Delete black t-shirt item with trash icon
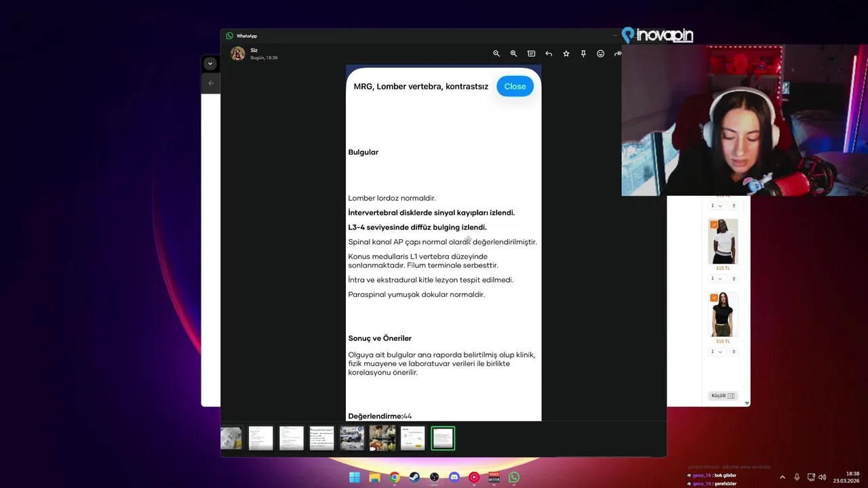 point(733,352)
